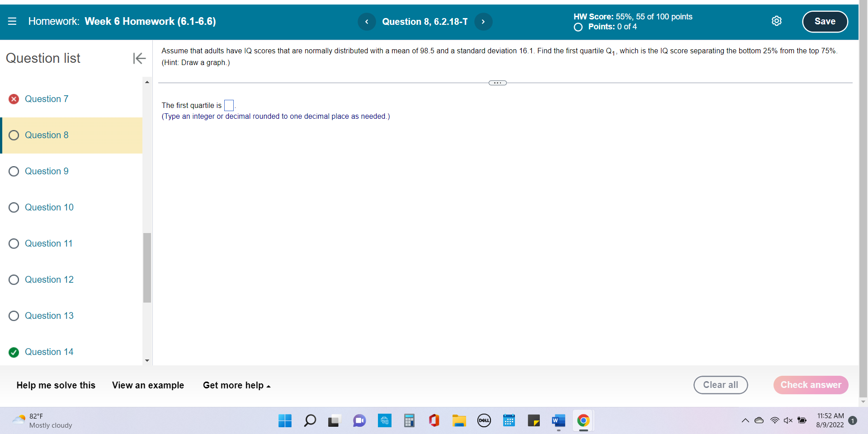Go to the previous question using the left arrow

[367, 22]
